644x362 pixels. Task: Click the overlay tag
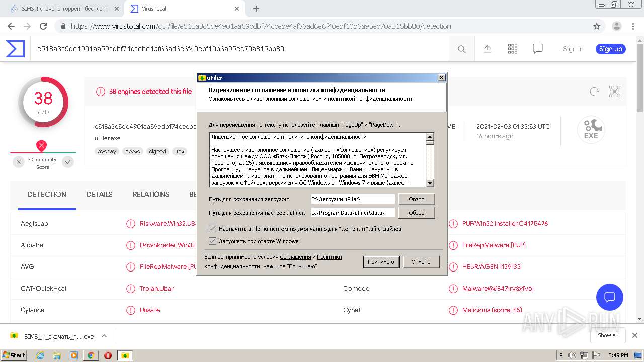[107, 151]
